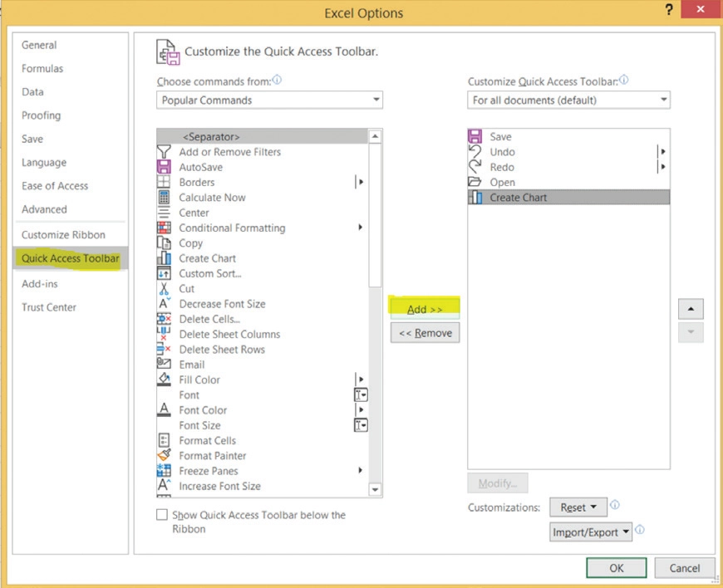Viewport: 723px width, 588px height.
Task: Click the Save icon in toolbar list
Action: 475,136
